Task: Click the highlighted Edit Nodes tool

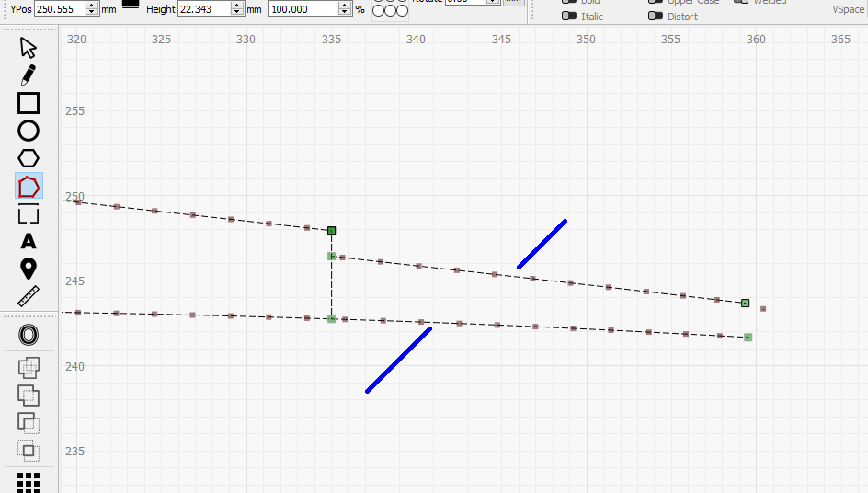Action: [29, 187]
